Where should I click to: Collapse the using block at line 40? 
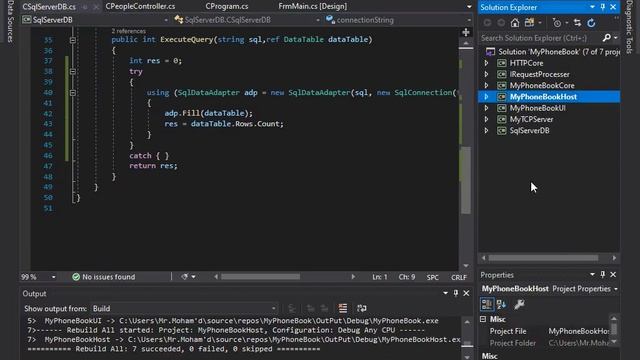click(x=73, y=93)
